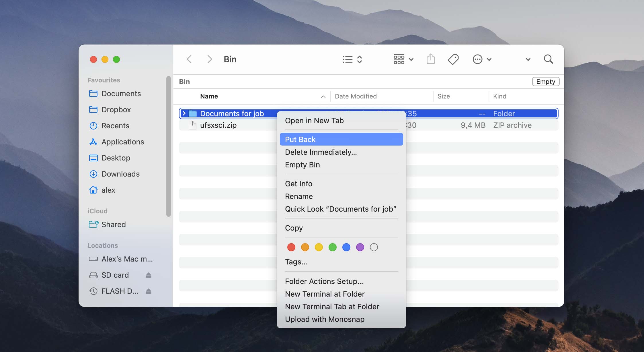Screen dimensions: 644x352
Task: Select the ufsxsci.zip file icon
Action: [x=193, y=125]
